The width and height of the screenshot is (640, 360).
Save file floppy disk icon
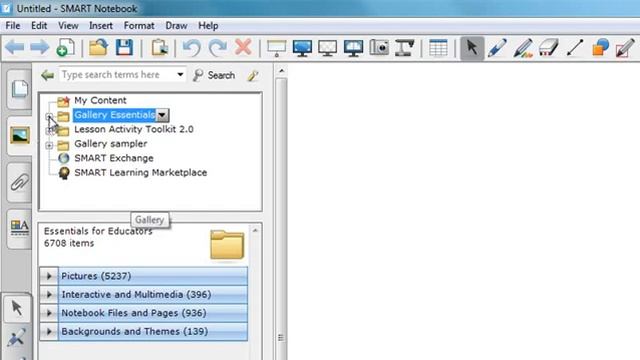point(124,47)
